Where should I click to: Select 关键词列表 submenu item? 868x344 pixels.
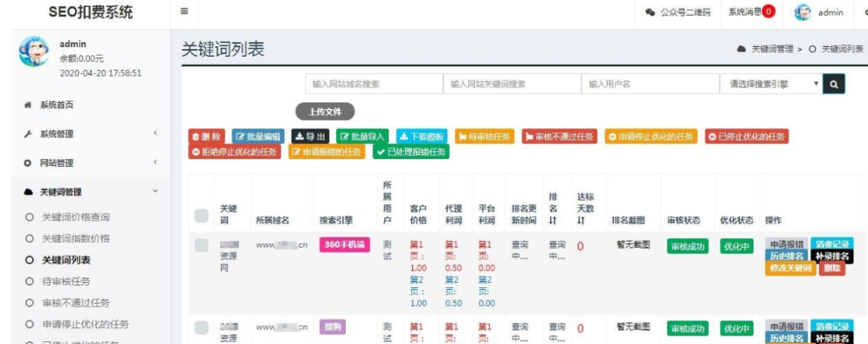(x=66, y=260)
